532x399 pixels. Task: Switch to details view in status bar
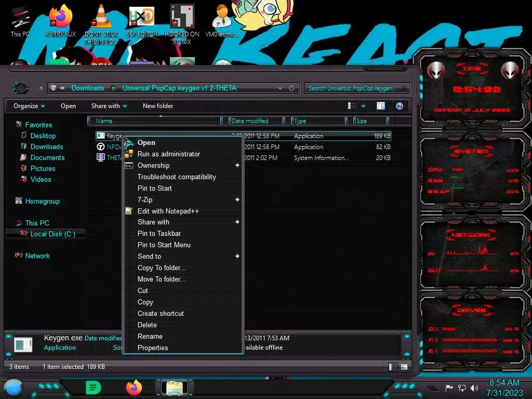click(x=392, y=367)
